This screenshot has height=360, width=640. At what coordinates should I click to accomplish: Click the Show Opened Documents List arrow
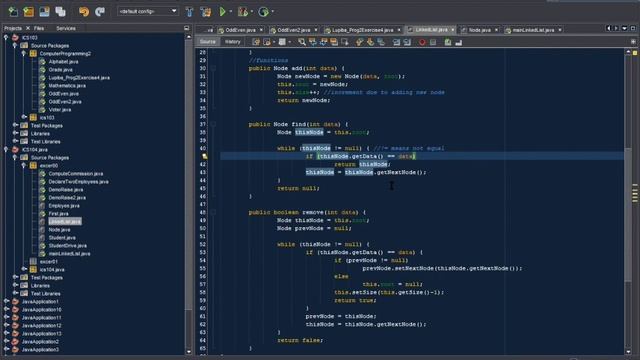(624, 29)
